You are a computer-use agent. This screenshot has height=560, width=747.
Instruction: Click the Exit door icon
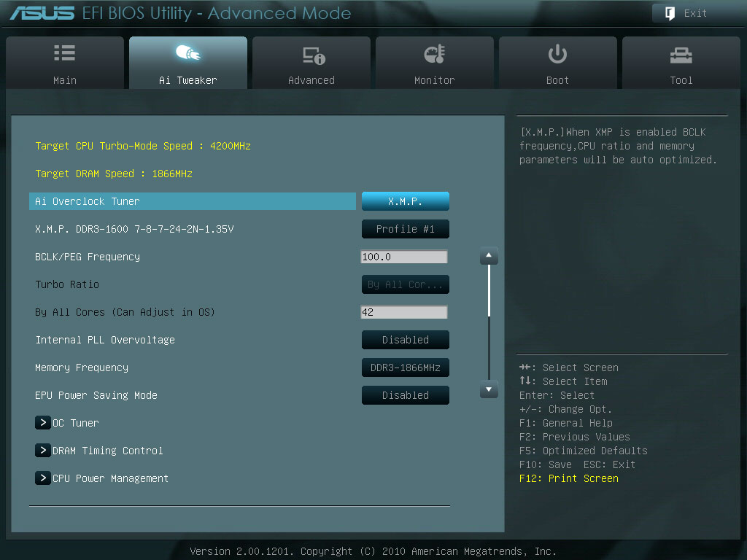pos(670,13)
